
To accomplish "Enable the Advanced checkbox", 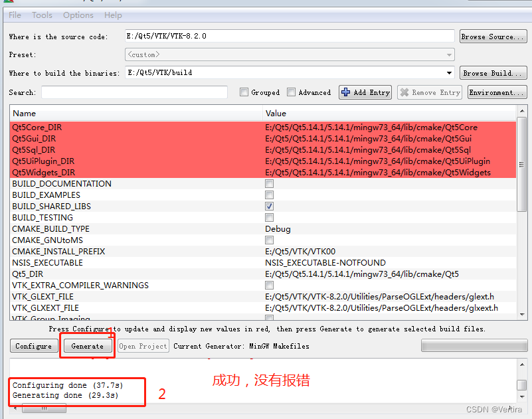I will point(291,92).
